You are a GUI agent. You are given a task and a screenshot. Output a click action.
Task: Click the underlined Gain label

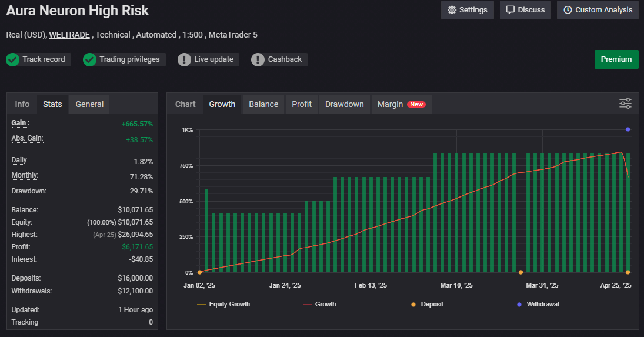tap(21, 123)
